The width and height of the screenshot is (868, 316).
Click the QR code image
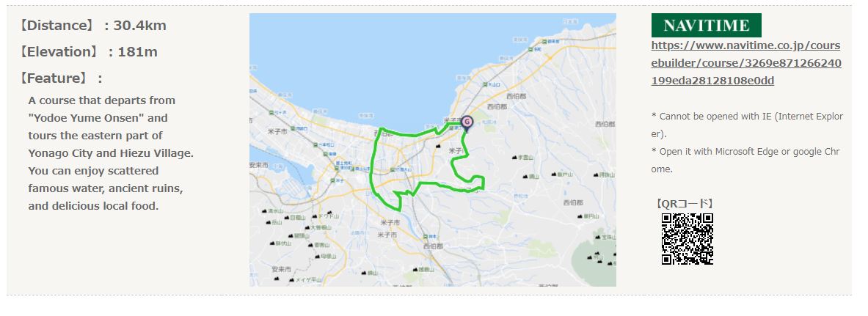687,239
